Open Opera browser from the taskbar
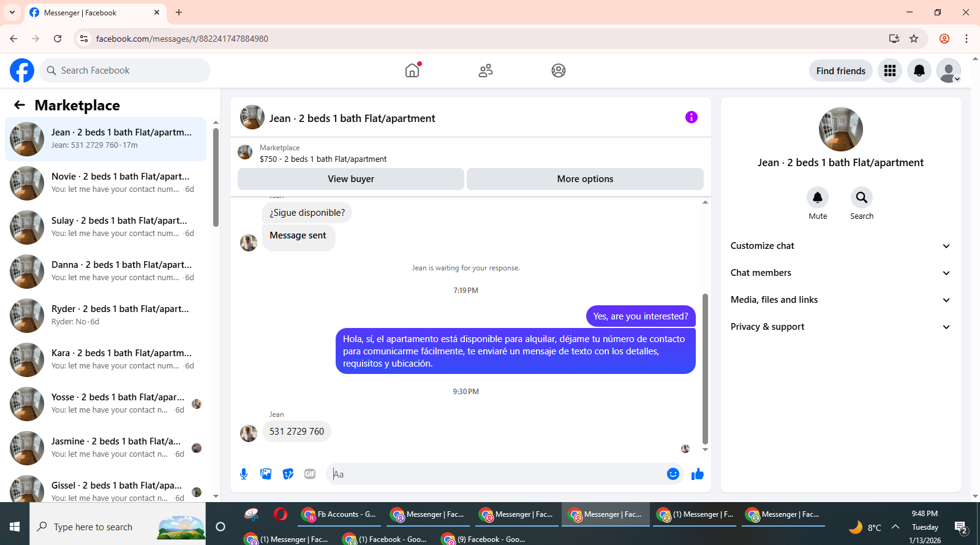Screen dimensions: 980x545 [281, 514]
